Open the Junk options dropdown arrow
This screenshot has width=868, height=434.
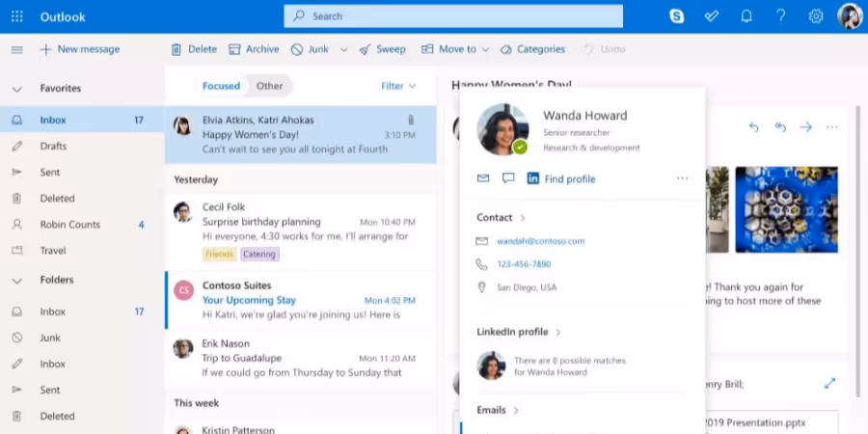coord(343,50)
